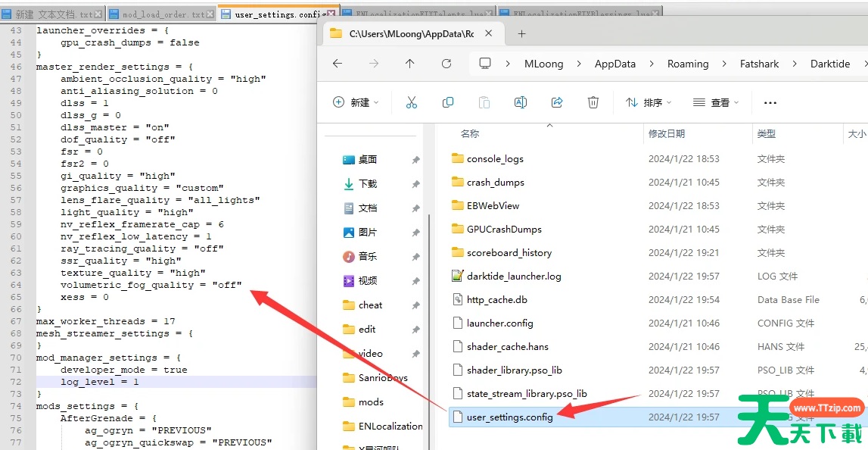Switch to the 新建 文本文档.txt tab
Screen dimensions: 868x450
point(53,14)
